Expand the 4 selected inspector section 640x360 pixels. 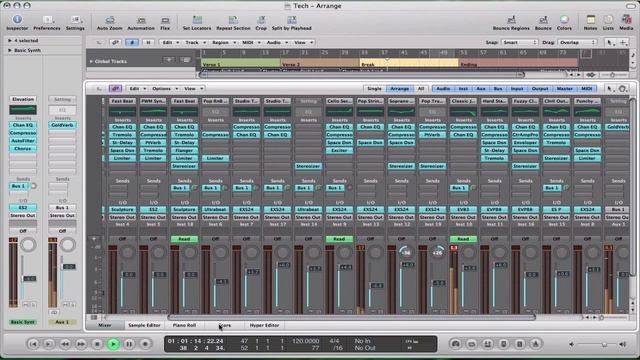click(x=10, y=40)
